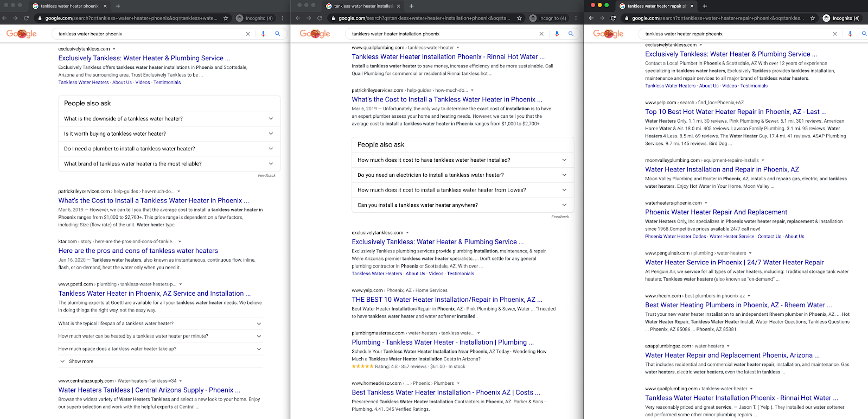The height and width of the screenshot is (419, 868).
Task: Select the 'tankless water heater installati...' tab
Action: (363, 6)
